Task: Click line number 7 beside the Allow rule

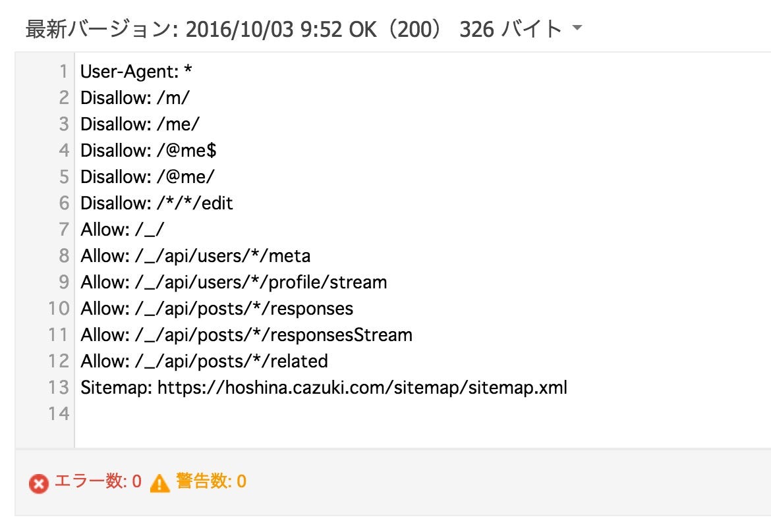Action: [x=63, y=229]
